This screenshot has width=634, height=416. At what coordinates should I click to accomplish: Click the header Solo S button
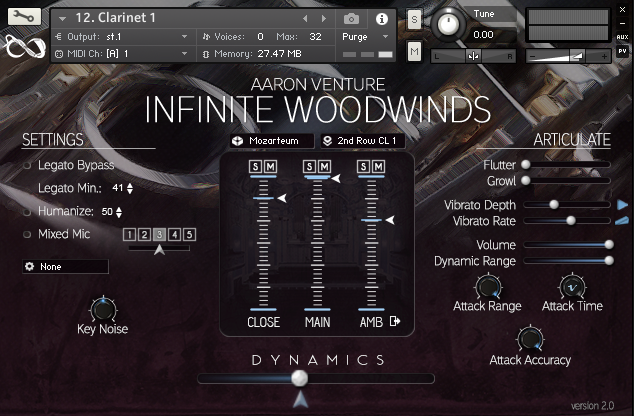point(415,20)
